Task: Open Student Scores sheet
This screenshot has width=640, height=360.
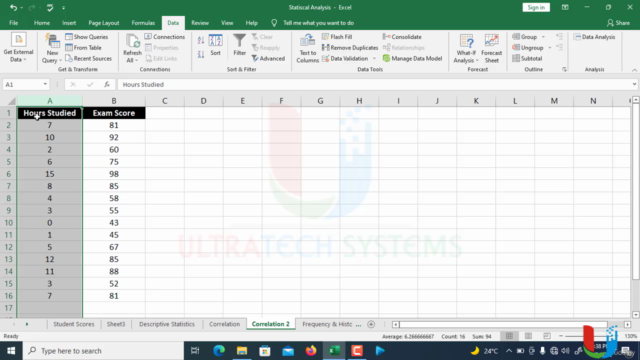Action: pyautogui.click(x=73, y=324)
